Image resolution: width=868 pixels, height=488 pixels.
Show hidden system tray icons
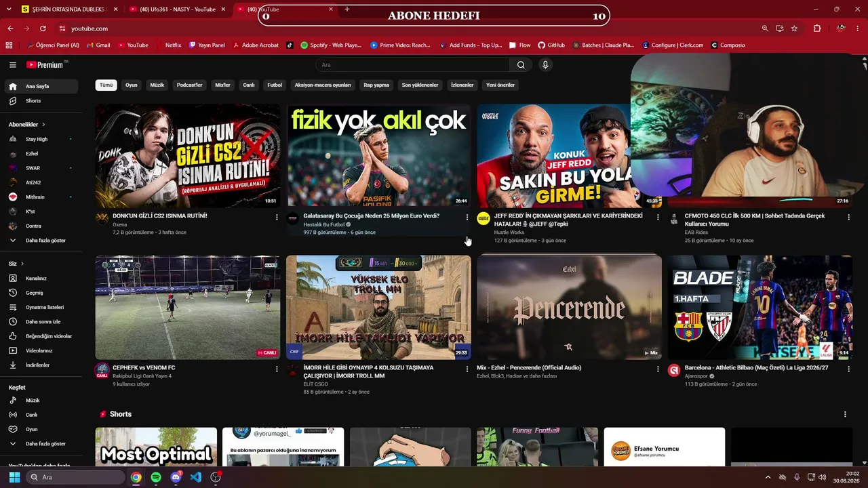coord(768,477)
